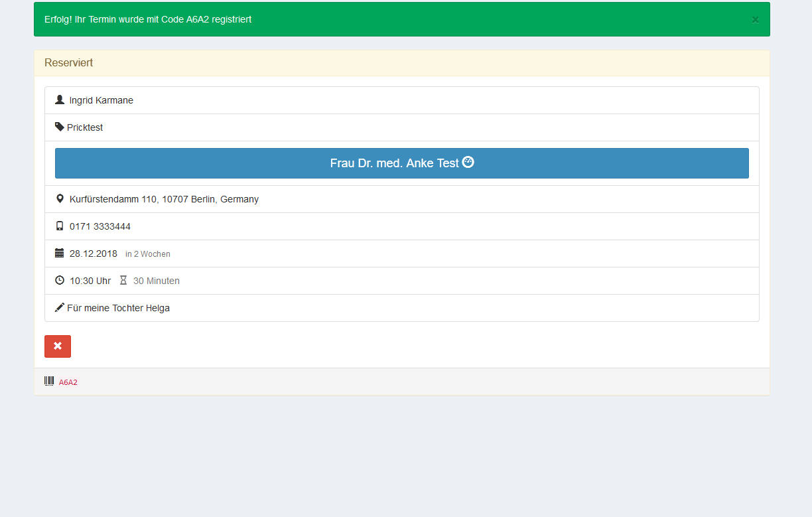
Task: Click the calendar icon next to 28.12.2018
Action: coord(60,254)
